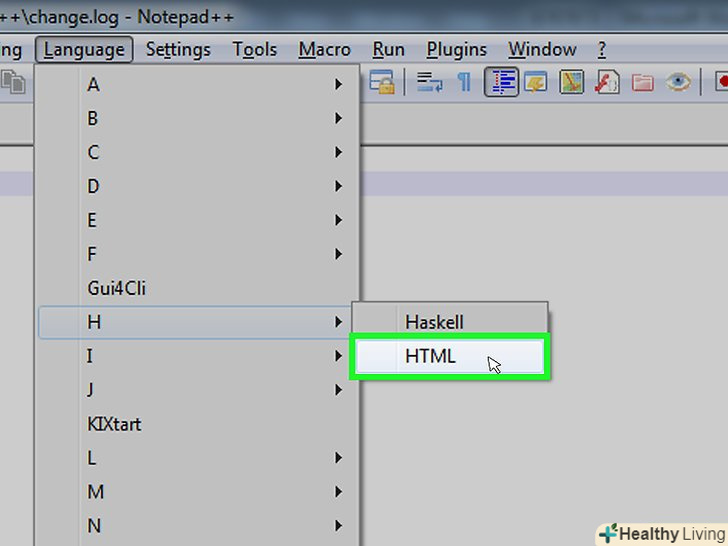This screenshot has width=728, height=546.
Task: Select HTML from the H submenu
Action: [x=449, y=356]
